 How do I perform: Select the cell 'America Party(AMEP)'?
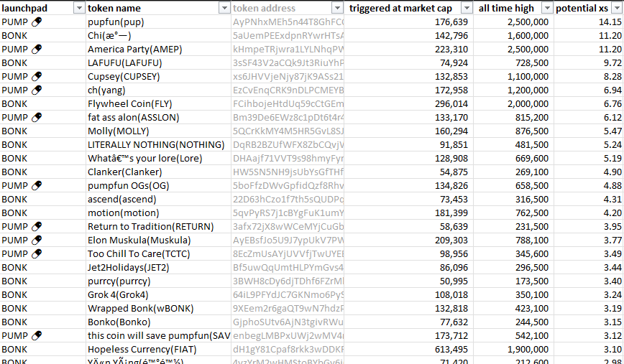click(x=158, y=50)
